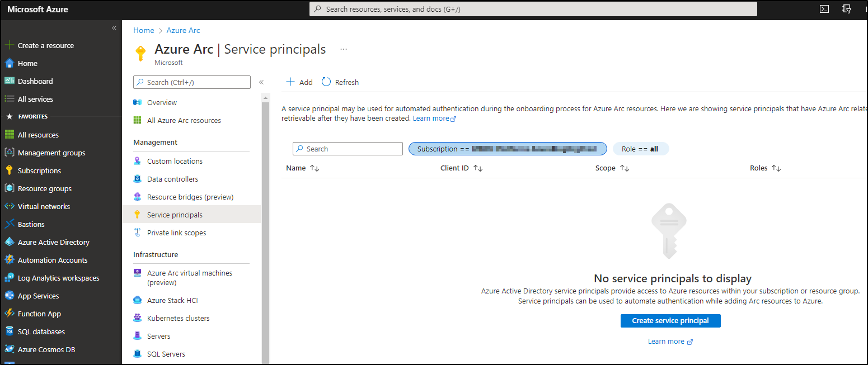868x365 pixels.
Task: Click the Custom locations icon
Action: [137, 161]
